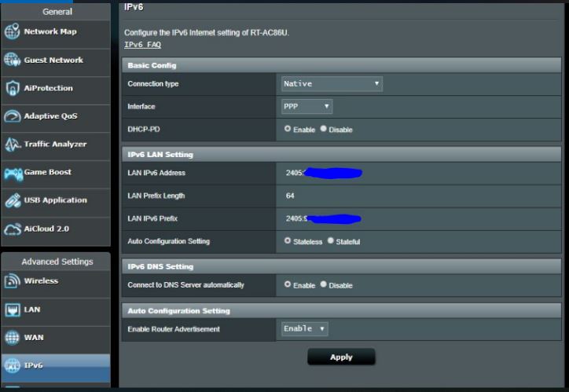Disable automatic DNS server connection
The width and height of the screenshot is (569, 392).
324,285
